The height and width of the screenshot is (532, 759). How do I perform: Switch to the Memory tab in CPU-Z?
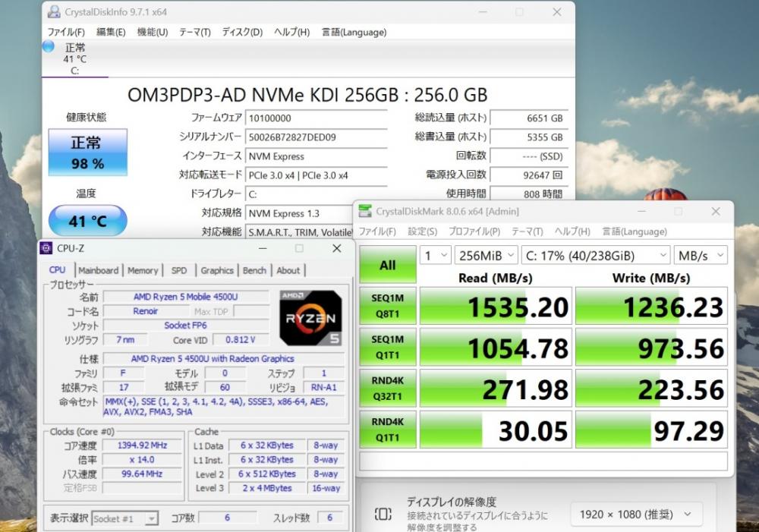pyautogui.click(x=143, y=271)
